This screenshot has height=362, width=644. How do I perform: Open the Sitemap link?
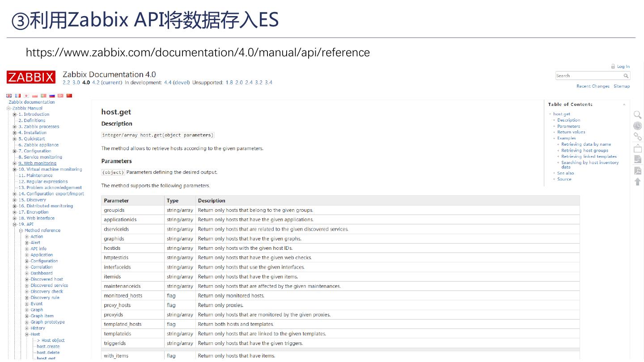click(622, 86)
